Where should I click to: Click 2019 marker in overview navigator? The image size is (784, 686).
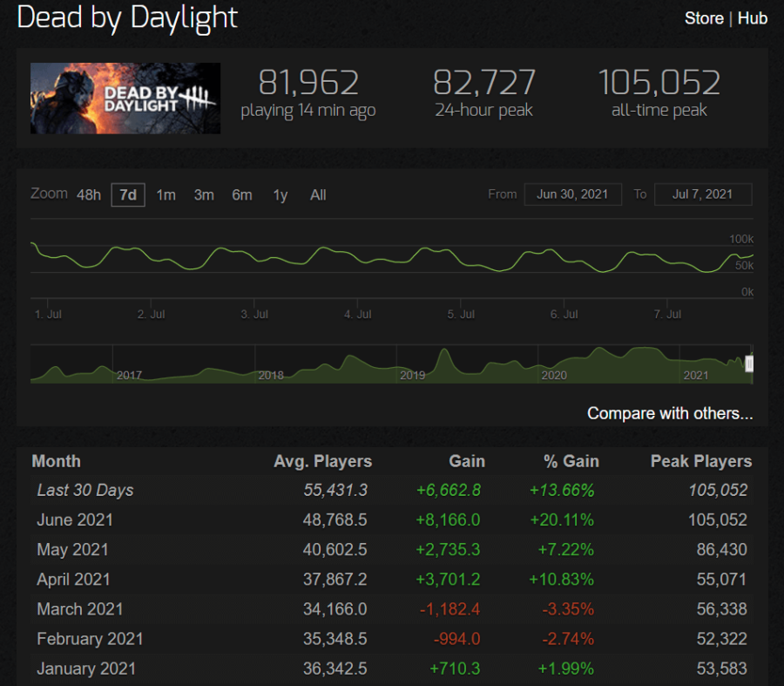412,376
